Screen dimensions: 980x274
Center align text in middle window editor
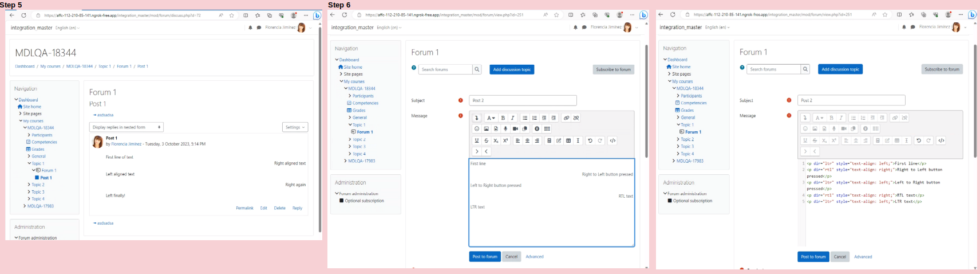click(527, 140)
